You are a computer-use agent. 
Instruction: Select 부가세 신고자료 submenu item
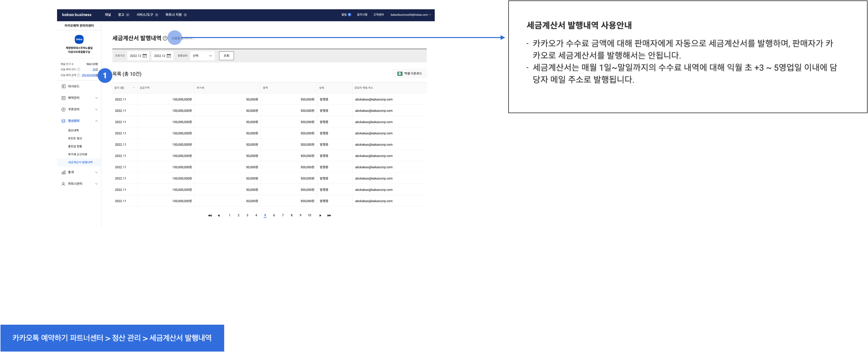pyautogui.click(x=77, y=154)
